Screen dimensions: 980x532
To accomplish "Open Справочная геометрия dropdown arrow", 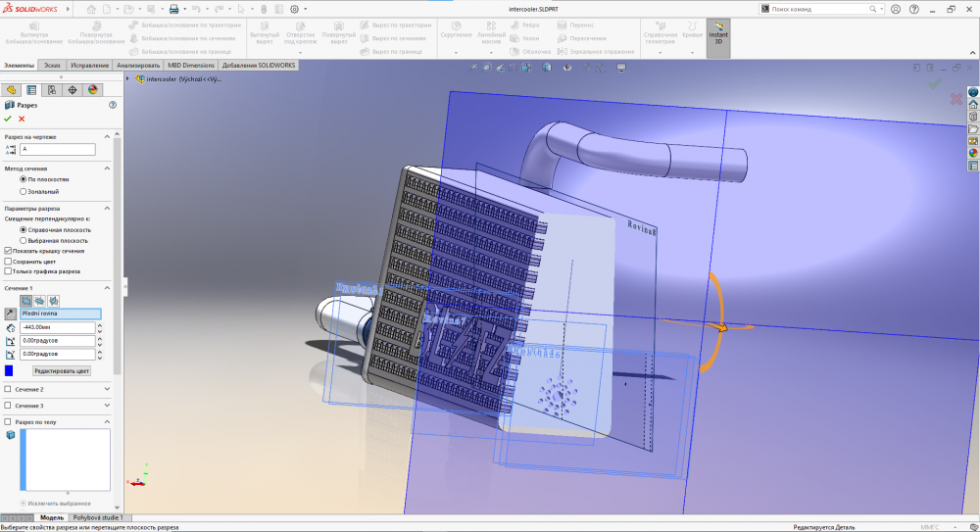I will pyautogui.click(x=660, y=51).
